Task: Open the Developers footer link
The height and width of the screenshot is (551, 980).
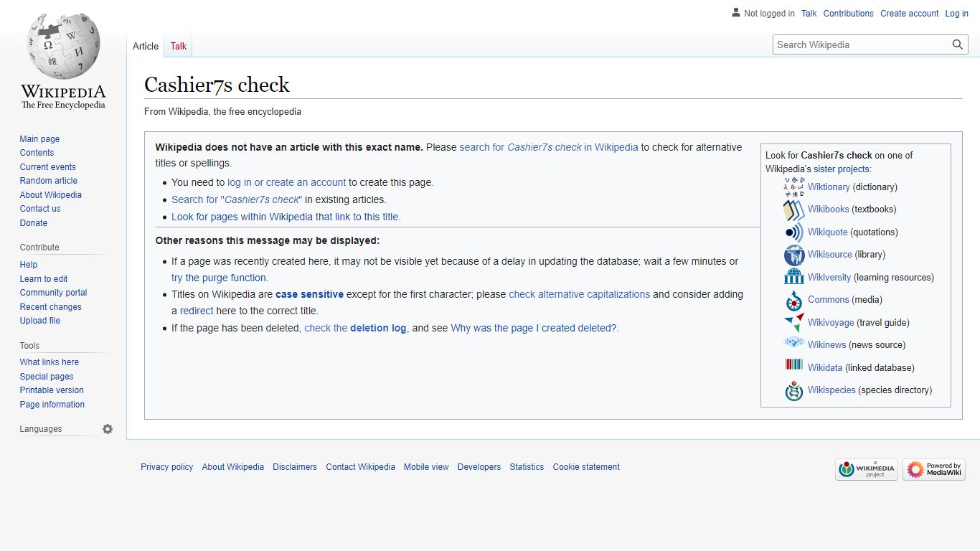Action: [x=479, y=467]
